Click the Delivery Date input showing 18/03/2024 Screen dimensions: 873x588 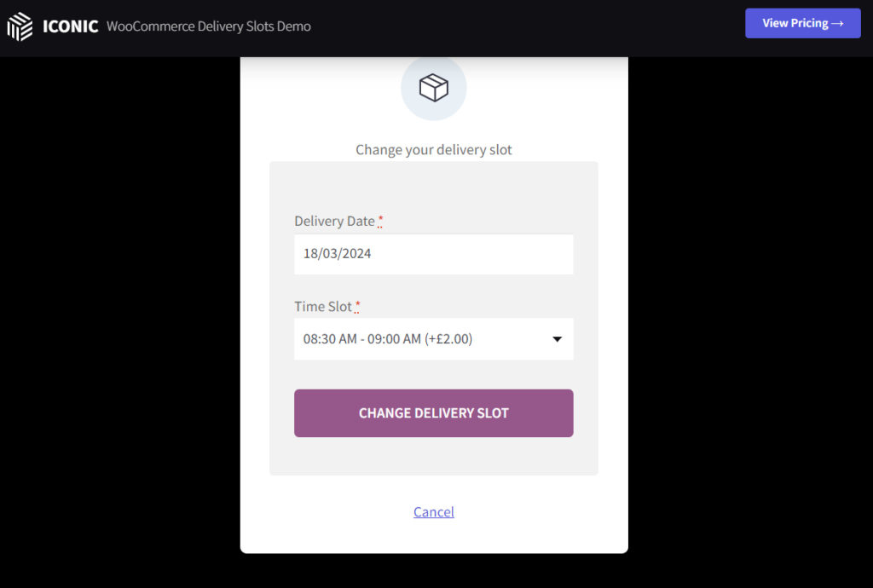[434, 254]
